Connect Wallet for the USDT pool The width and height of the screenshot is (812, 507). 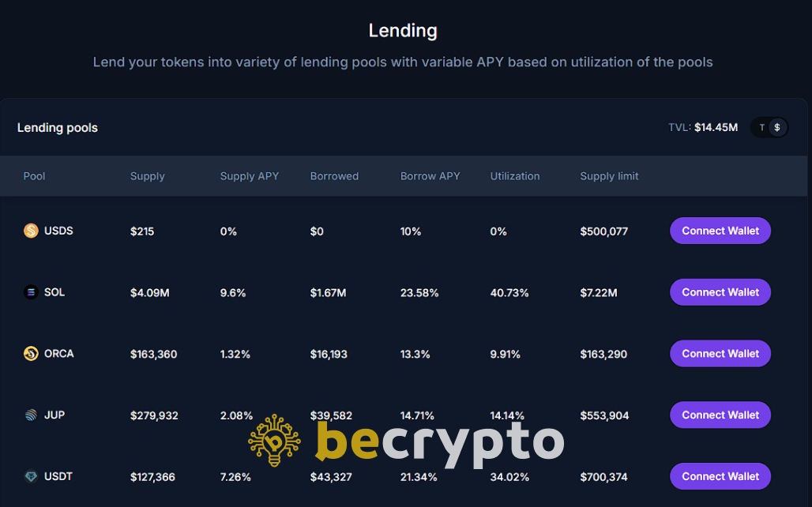[x=720, y=476]
